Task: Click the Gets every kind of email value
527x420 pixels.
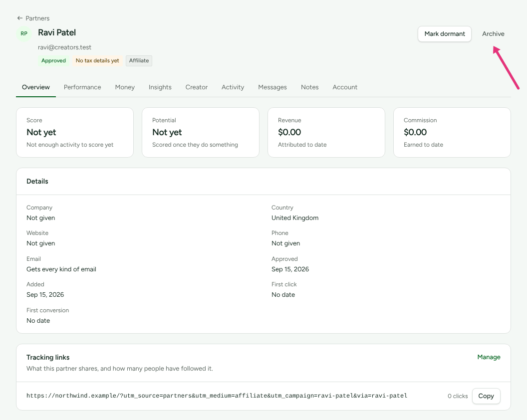Action: 61,269
